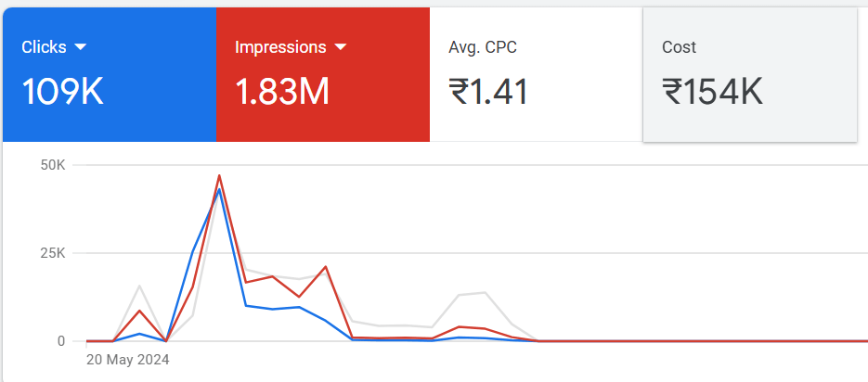The width and height of the screenshot is (868, 382).
Task: Click the ₹1.41 average CPC value
Action: (x=488, y=92)
